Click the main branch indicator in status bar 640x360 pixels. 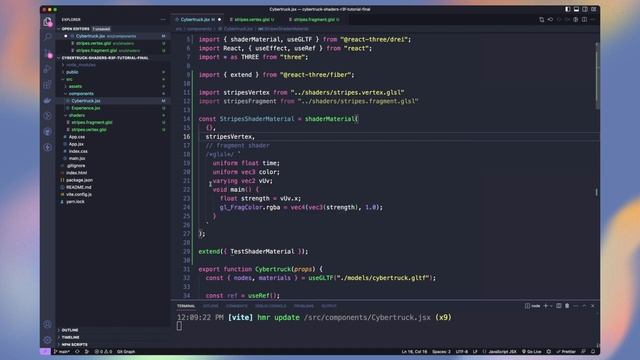[61, 351]
